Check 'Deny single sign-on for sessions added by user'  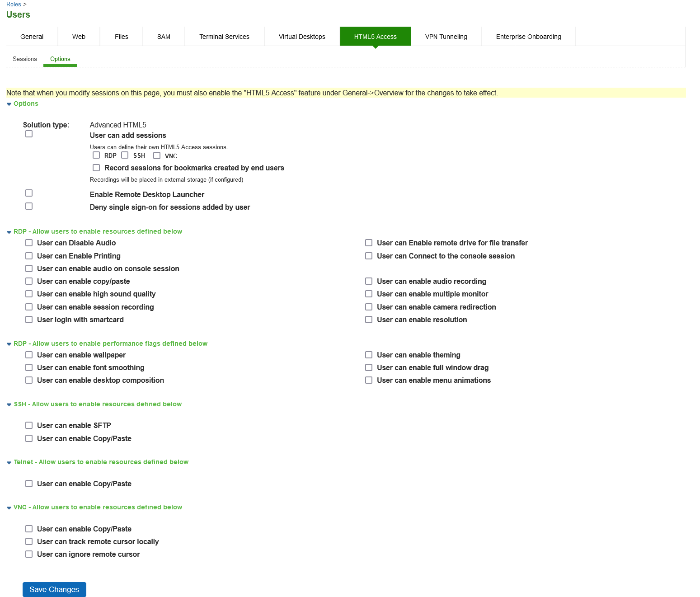pos(29,206)
